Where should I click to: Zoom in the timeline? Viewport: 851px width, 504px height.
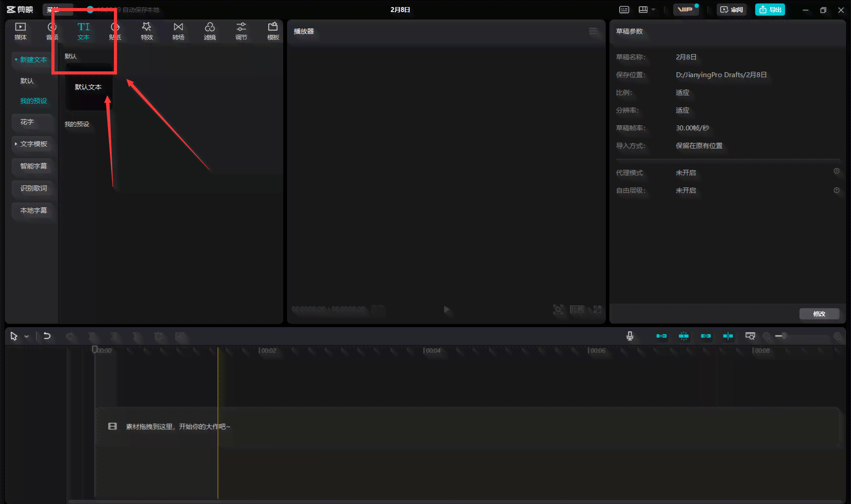click(x=837, y=337)
